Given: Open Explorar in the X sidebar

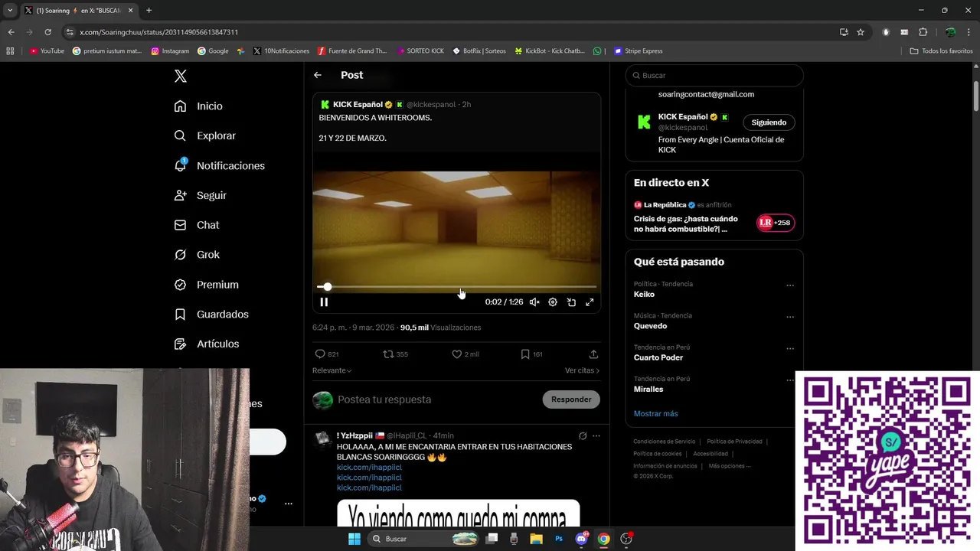Looking at the screenshot, I should coord(205,135).
